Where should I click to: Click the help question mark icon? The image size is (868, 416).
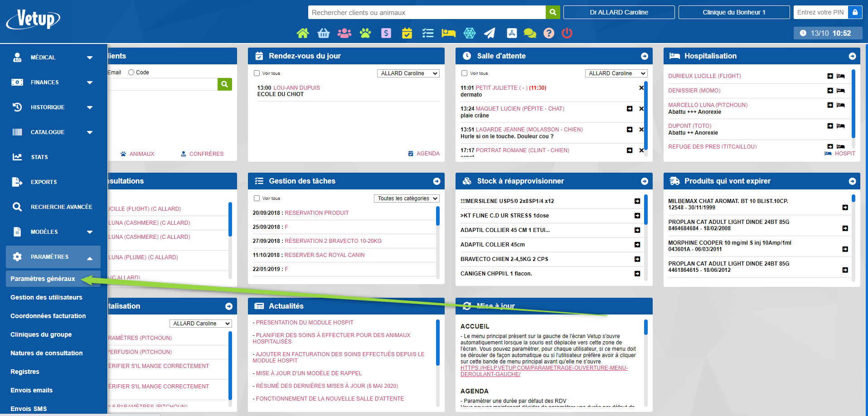tap(549, 33)
